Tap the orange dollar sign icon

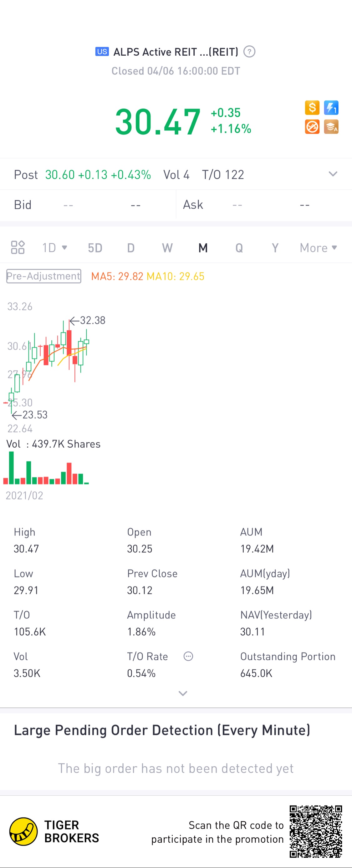pos(312,108)
